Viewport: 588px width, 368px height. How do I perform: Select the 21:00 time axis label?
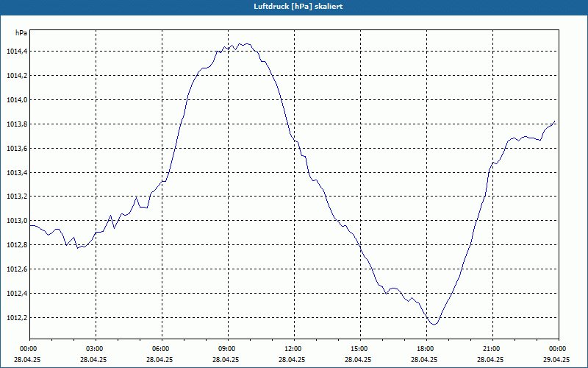[x=492, y=349]
